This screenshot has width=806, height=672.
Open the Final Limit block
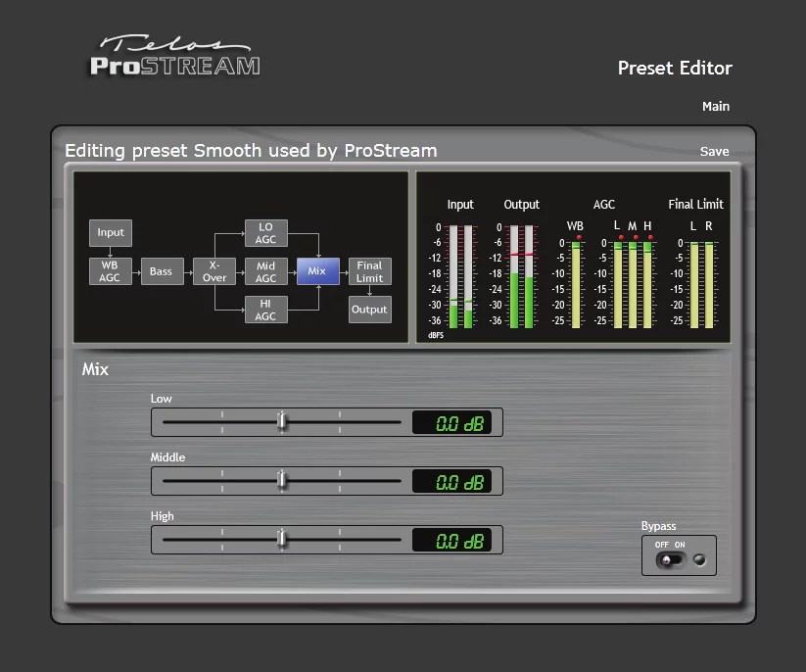pyautogui.click(x=369, y=271)
